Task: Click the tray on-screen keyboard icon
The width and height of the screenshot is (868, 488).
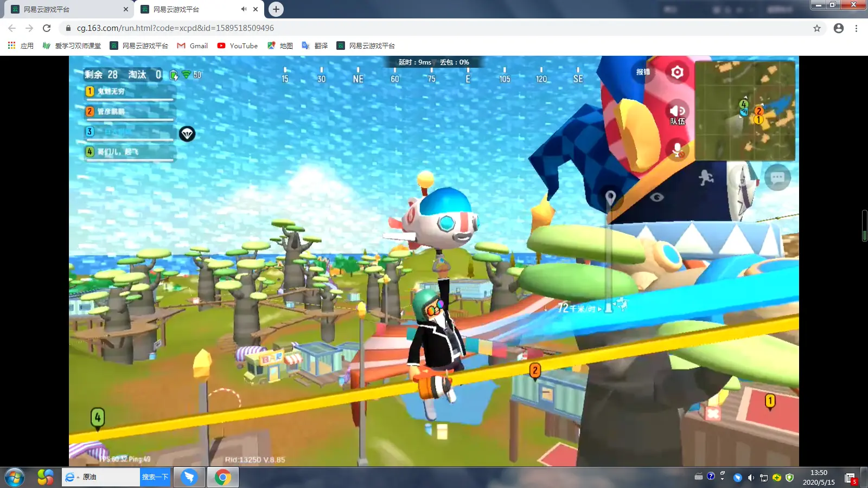Action: pos(699,477)
